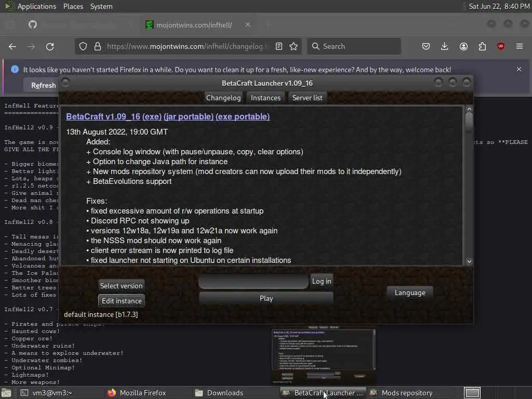Click Edit instance button
Screen dimensions: 532x399
click(x=122, y=301)
